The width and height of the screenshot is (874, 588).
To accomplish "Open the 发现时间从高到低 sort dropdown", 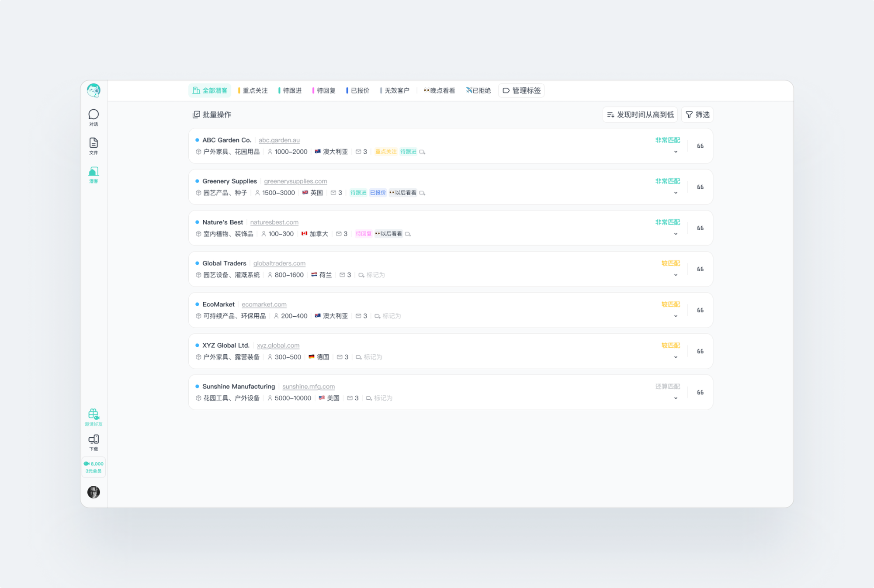I will [x=640, y=114].
